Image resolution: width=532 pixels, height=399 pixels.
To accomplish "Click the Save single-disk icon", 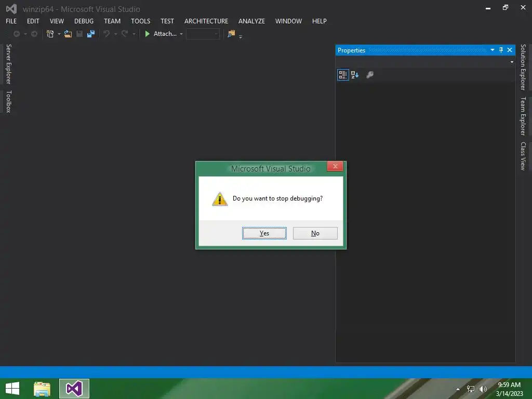I will (79, 34).
